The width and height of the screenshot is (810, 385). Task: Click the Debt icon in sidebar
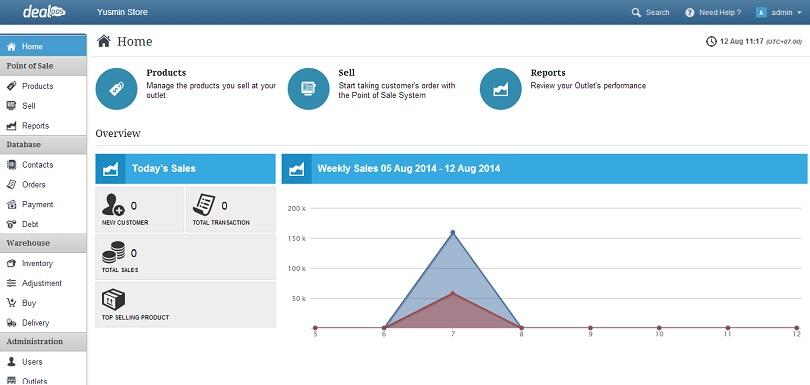click(x=11, y=224)
